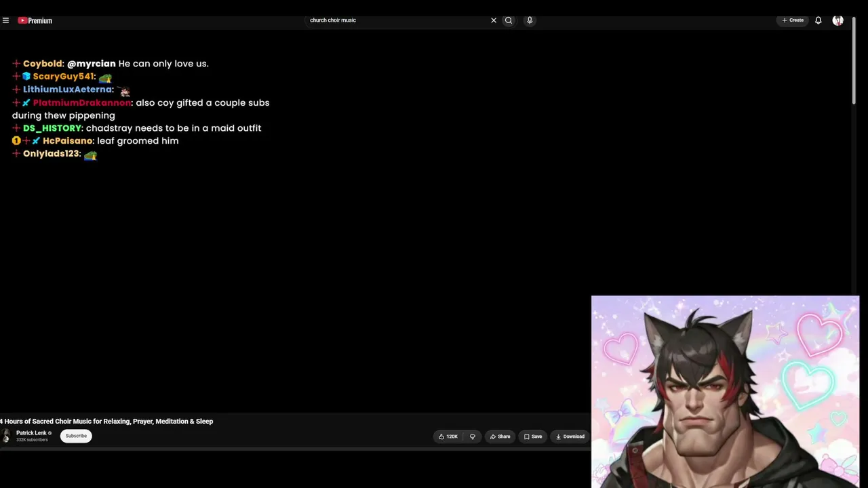Click the @myrcian mention in chat
The height and width of the screenshot is (488, 868).
[x=92, y=64]
